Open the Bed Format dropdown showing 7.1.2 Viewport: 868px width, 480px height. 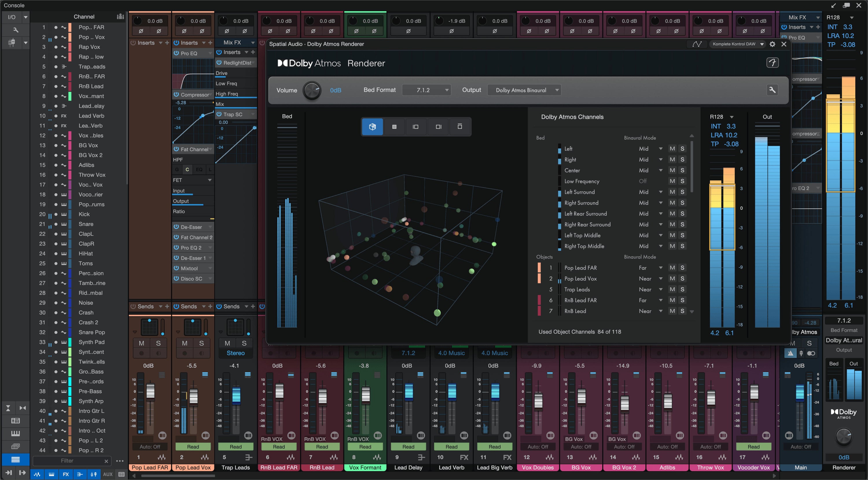pos(426,90)
